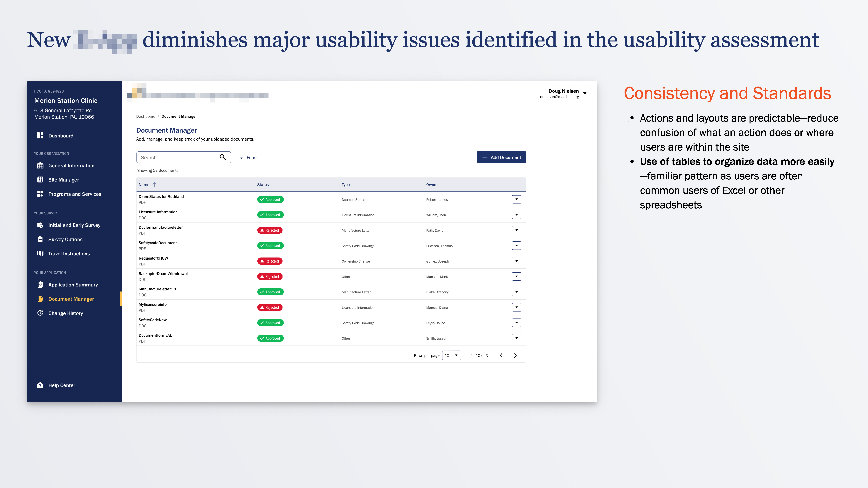Click the Filter button
The width and height of the screenshot is (868, 488).
pos(248,157)
